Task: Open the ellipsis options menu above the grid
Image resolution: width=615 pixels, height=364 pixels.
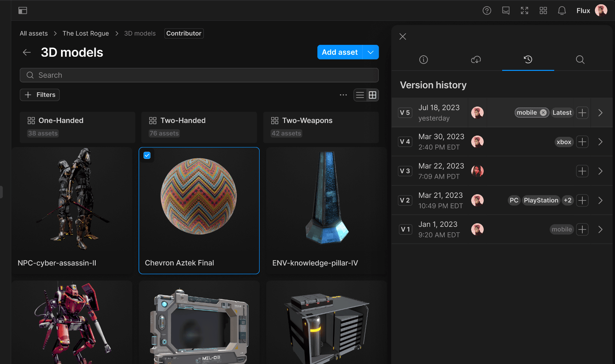Action: 343,95
